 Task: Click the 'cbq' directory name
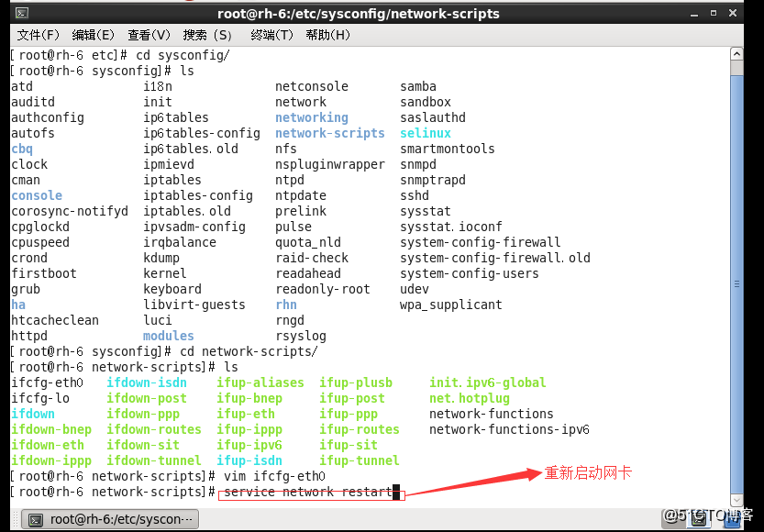(x=22, y=150)
